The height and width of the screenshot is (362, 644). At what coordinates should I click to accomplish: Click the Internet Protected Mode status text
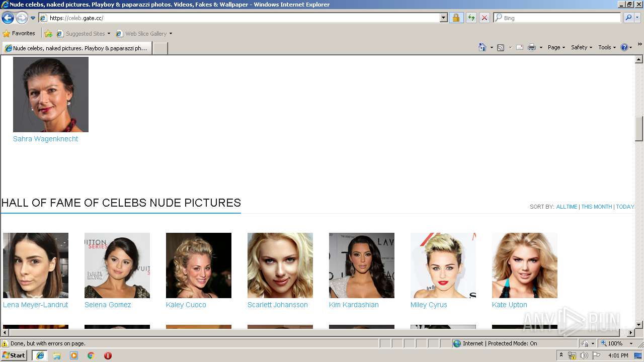pos(500,343)
